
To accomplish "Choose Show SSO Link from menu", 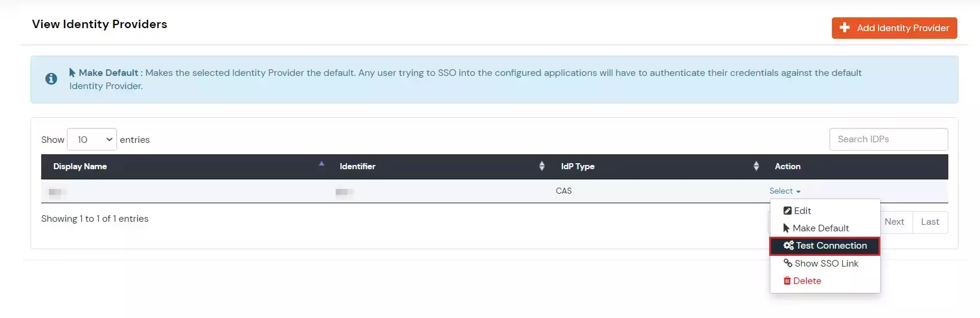I will coord(825,264).
